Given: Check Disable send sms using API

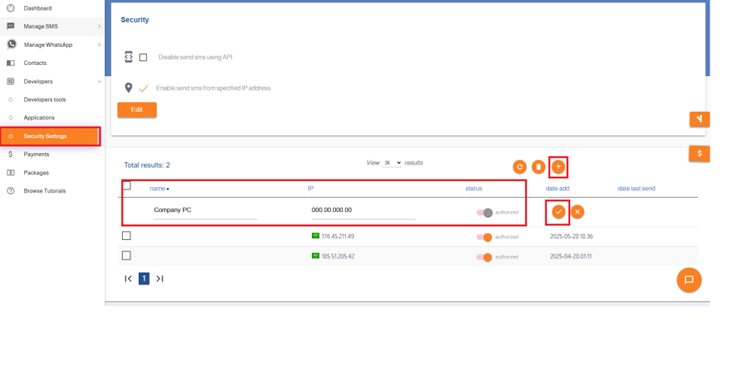Looking at the screenshot, I should click(143, 57).
